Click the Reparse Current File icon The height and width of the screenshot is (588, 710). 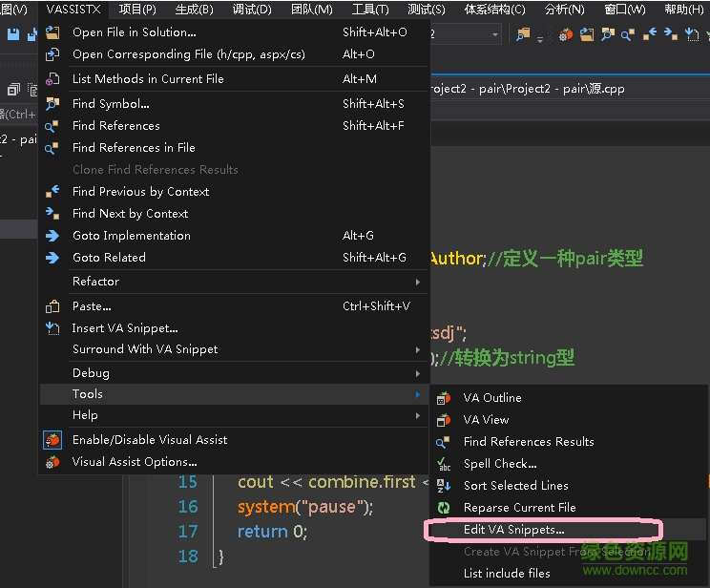tap(444, 508)
